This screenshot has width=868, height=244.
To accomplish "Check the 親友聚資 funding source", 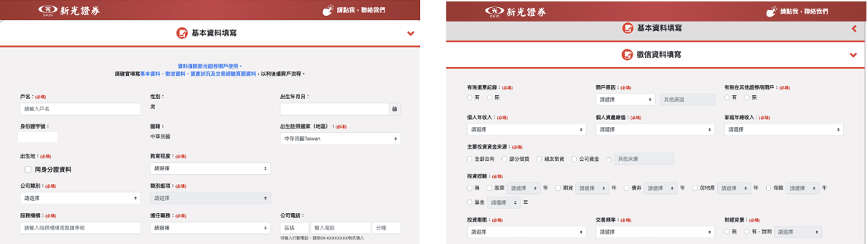I will (x=539, y=159).
